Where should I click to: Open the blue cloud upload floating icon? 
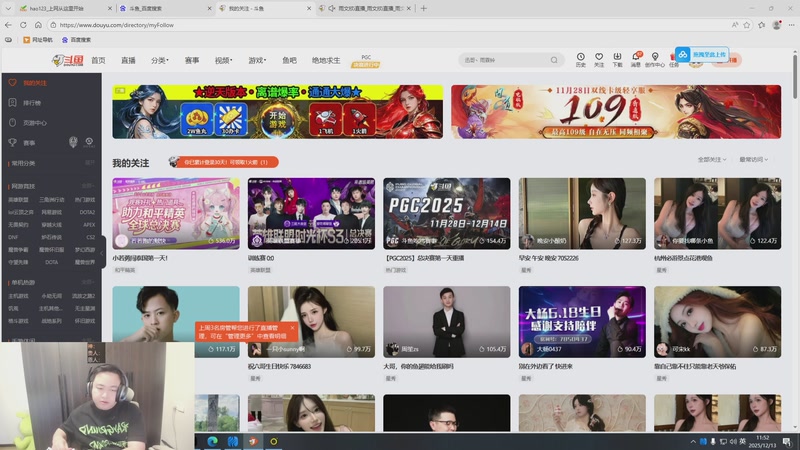[683, 55]
